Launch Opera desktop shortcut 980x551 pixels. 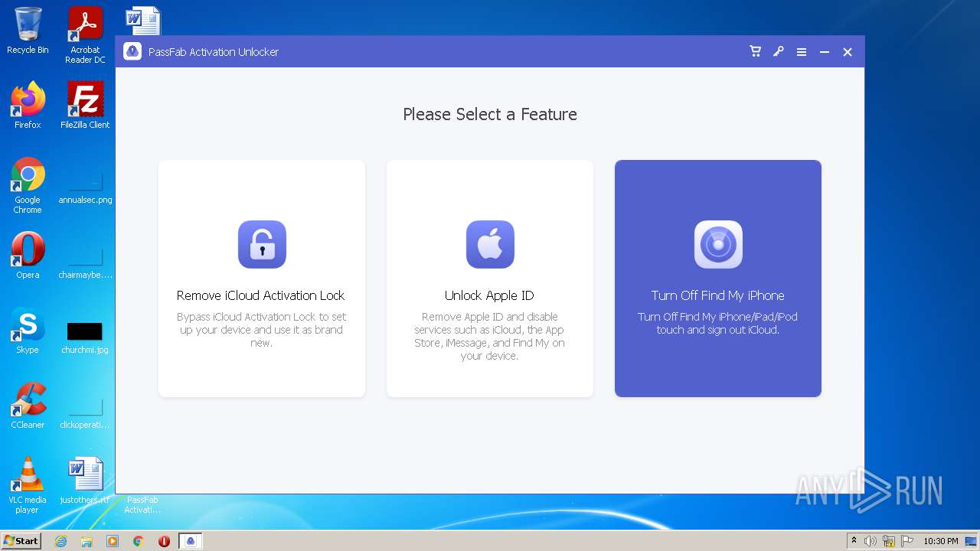(28, 256)
